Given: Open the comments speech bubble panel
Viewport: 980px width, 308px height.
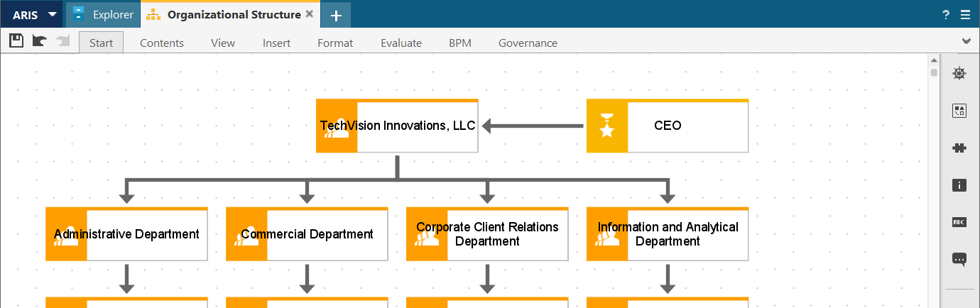Looking at the screenshot, I should pos(959,260).
